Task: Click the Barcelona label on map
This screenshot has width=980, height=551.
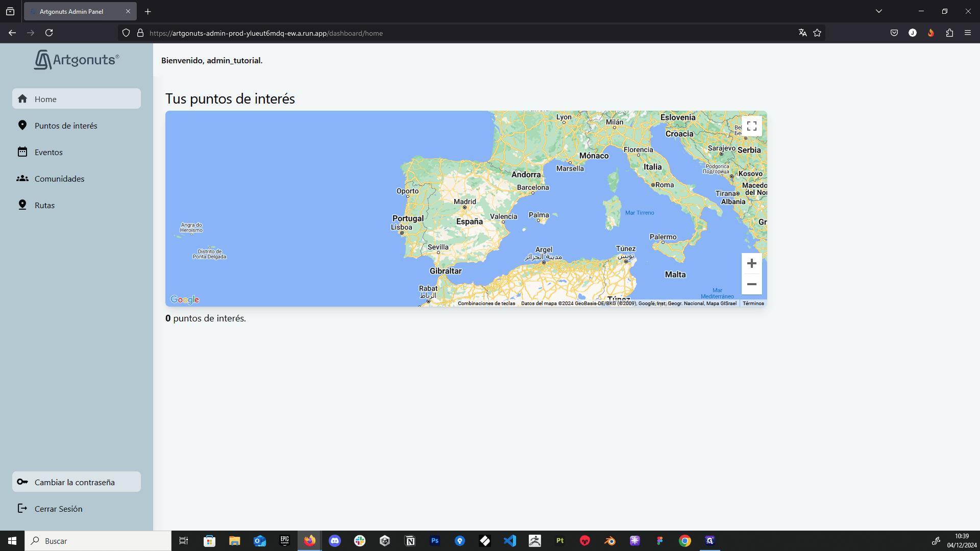Action: [x=533, y=187]
